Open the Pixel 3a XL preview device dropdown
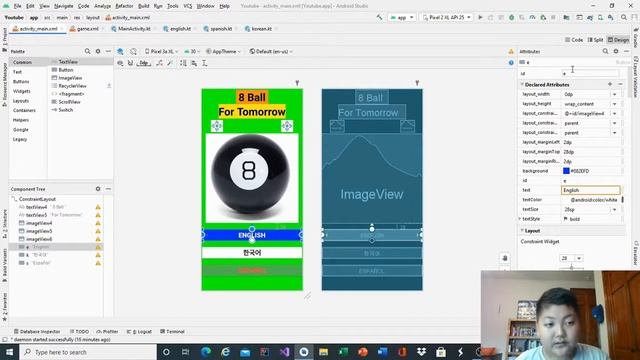This screenshot has width=640, height=360. tap(162, 51)
